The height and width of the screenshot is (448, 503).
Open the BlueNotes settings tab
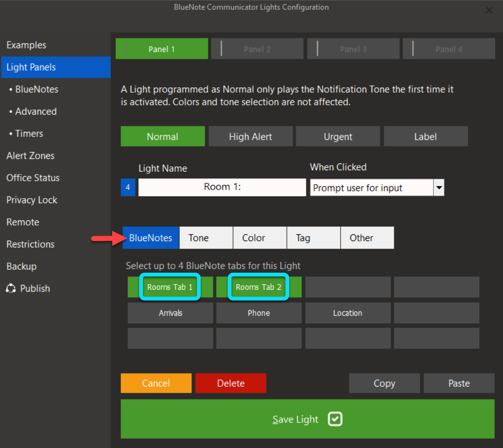(151, 238)
